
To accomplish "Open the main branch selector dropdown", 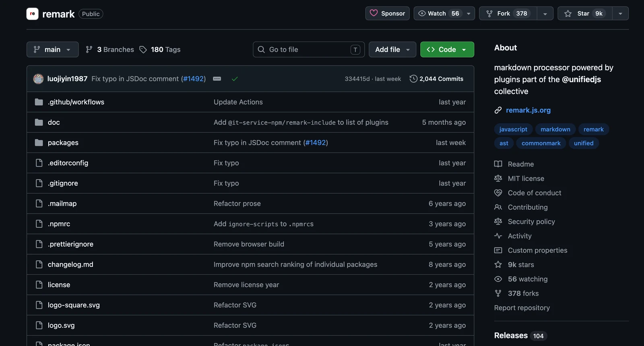I will [52, 49].
